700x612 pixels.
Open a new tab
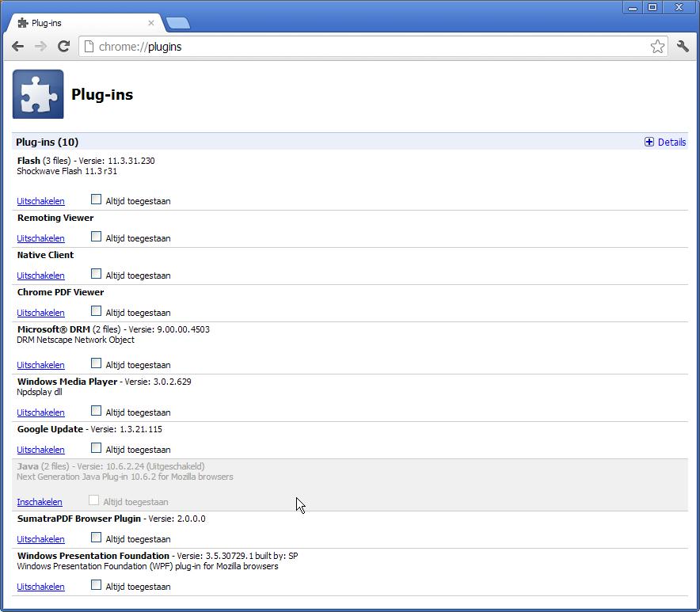(177, 23)
